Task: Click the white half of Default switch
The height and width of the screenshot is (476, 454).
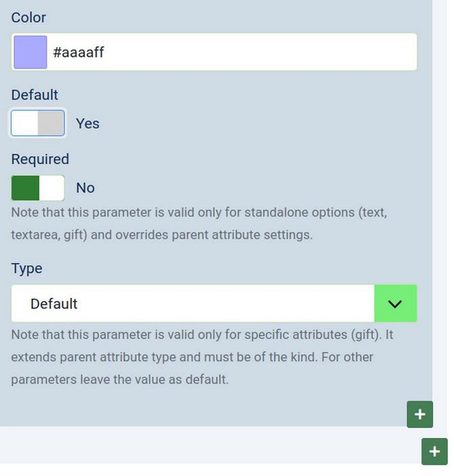Action: (24, 123)
